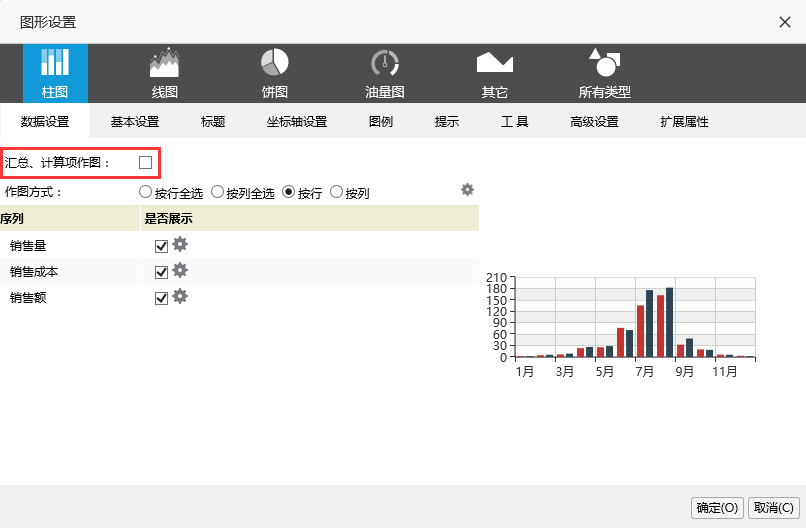
Task: Select 按行全选 radio option
Action: pos(145,192)
